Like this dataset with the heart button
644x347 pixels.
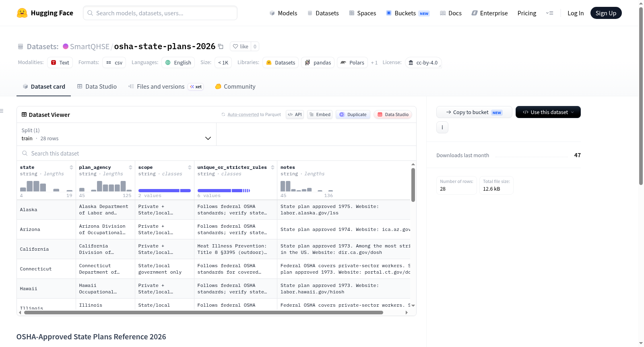[240, 46]
